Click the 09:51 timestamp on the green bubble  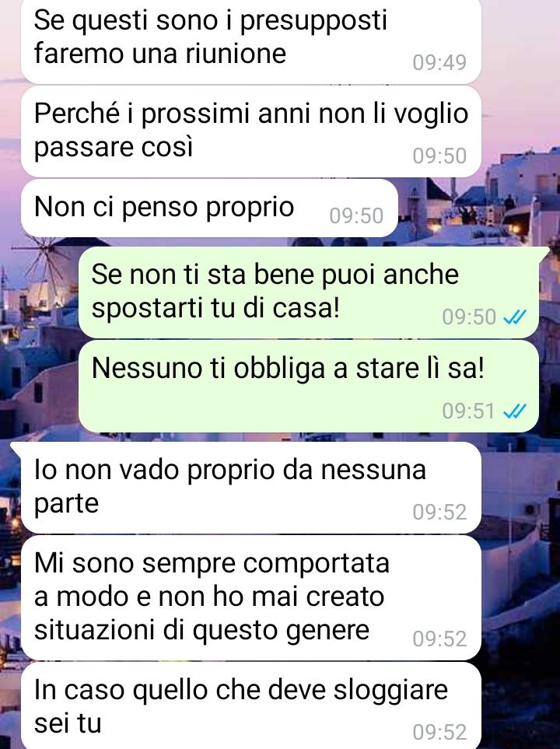pos(469,411)
